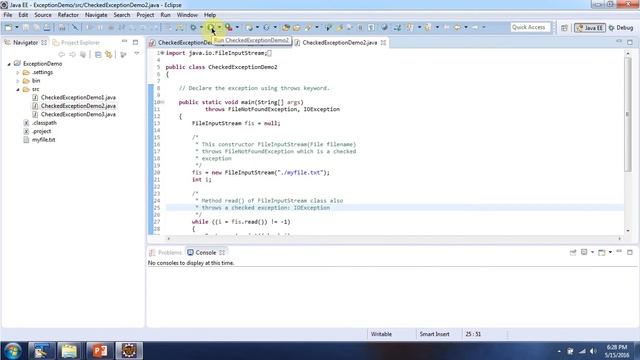This screenshot has height=360, width=640.
Task: Click the Debug launch bug icon
Action: point(193,27)
